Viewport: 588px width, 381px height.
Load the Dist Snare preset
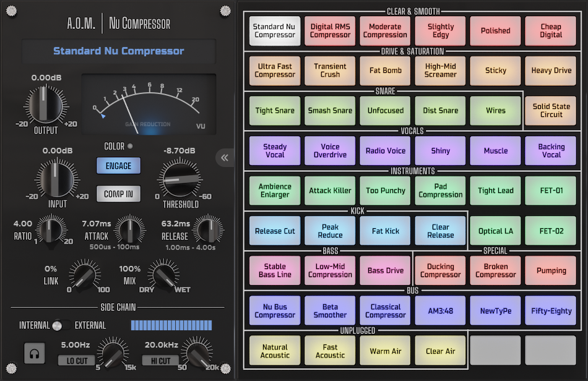(x=441, y=111)
